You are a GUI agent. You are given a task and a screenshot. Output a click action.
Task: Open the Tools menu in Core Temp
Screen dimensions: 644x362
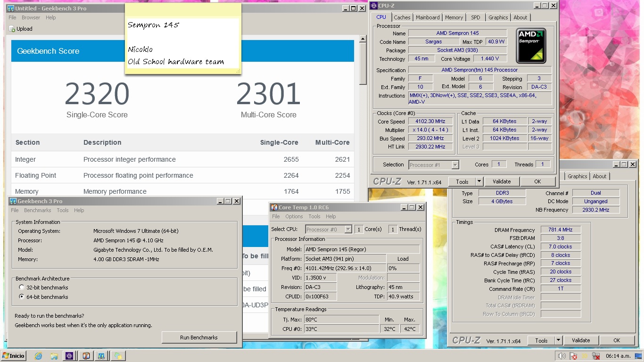(314, 216)
